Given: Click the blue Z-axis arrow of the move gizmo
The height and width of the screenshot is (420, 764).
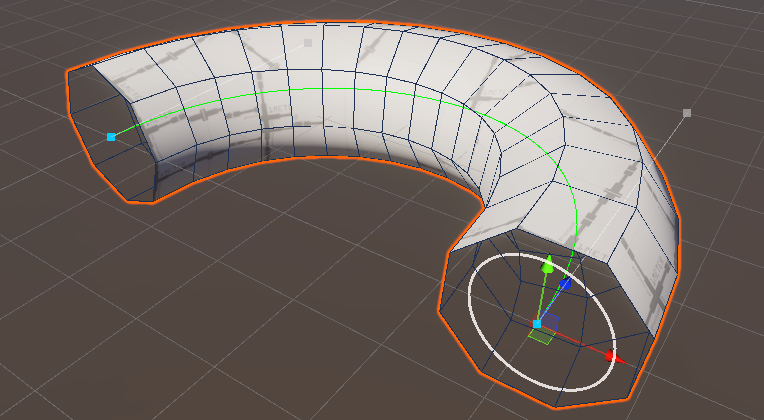Looking at the screenshot, I should pyautogui.click(x=565, y=284).
